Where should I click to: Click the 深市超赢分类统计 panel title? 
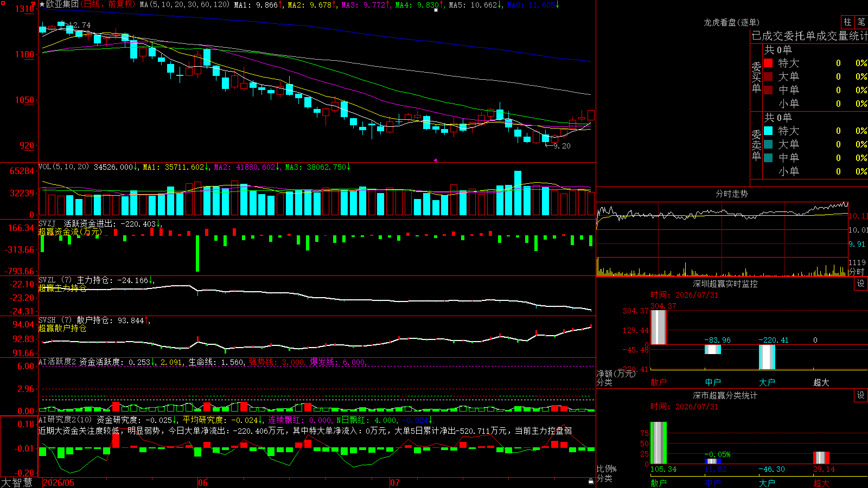point(725,395)
